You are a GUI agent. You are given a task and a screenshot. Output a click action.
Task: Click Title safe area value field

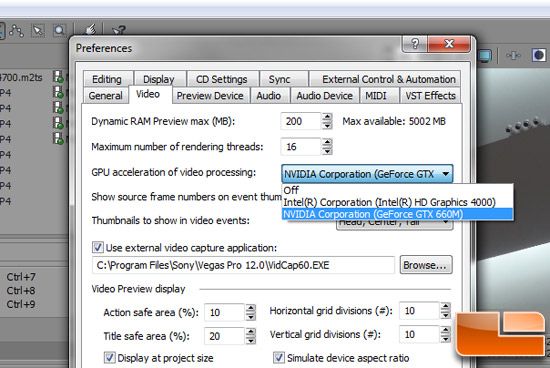[x=224, y=336]
